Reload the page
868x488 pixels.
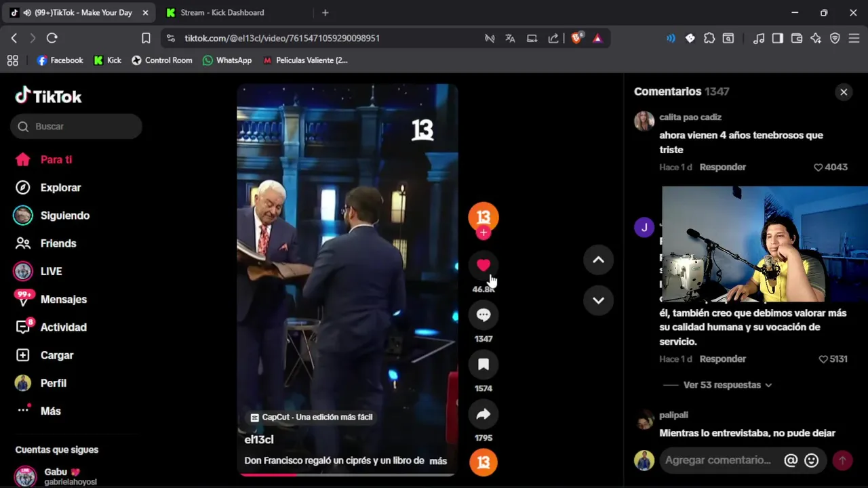pyautogui.click(x=52, y=38)
